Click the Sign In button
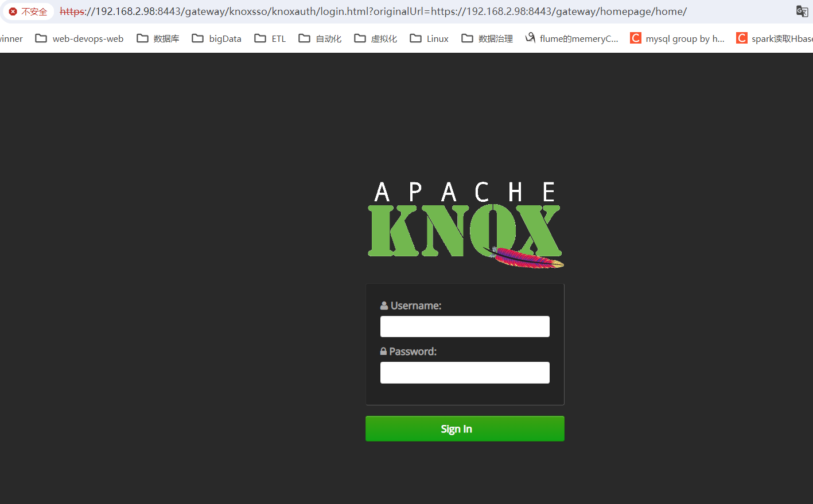The width and height of the screenshot is (813, 504). (464, 428)
